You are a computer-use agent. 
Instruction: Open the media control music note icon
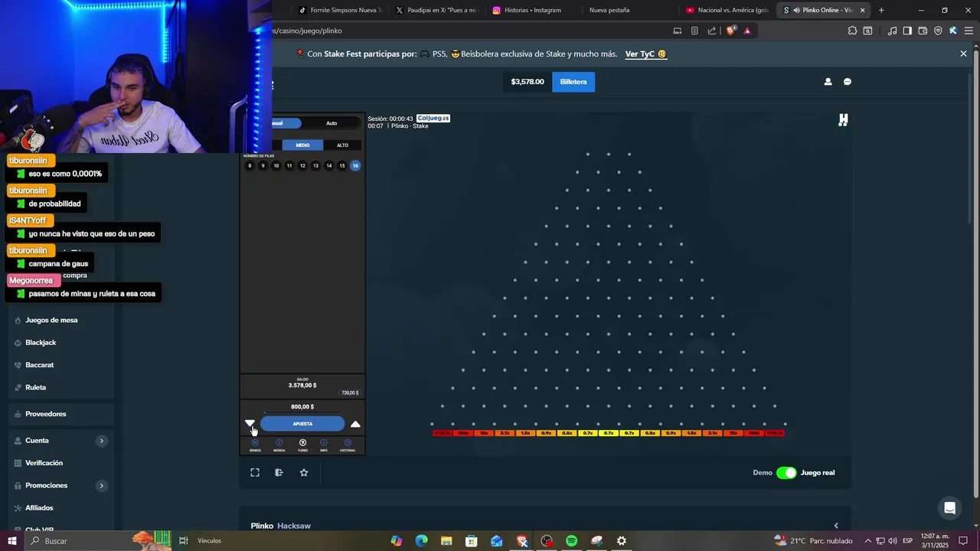coord(892,31)
